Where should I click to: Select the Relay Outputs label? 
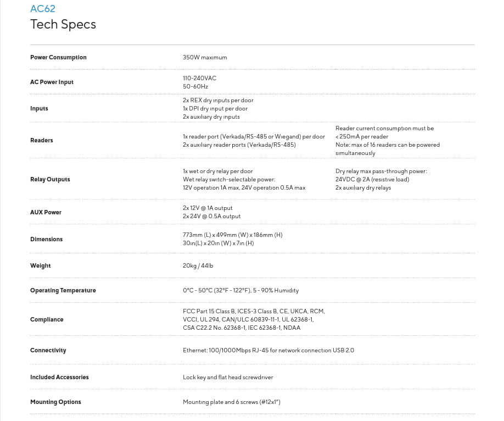(50, 179)
